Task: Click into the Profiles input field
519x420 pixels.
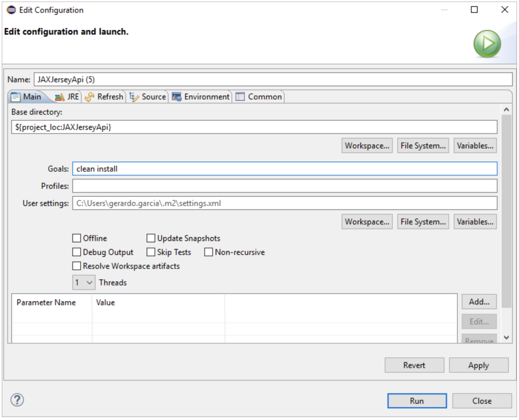Action: (x=285, y=186)
